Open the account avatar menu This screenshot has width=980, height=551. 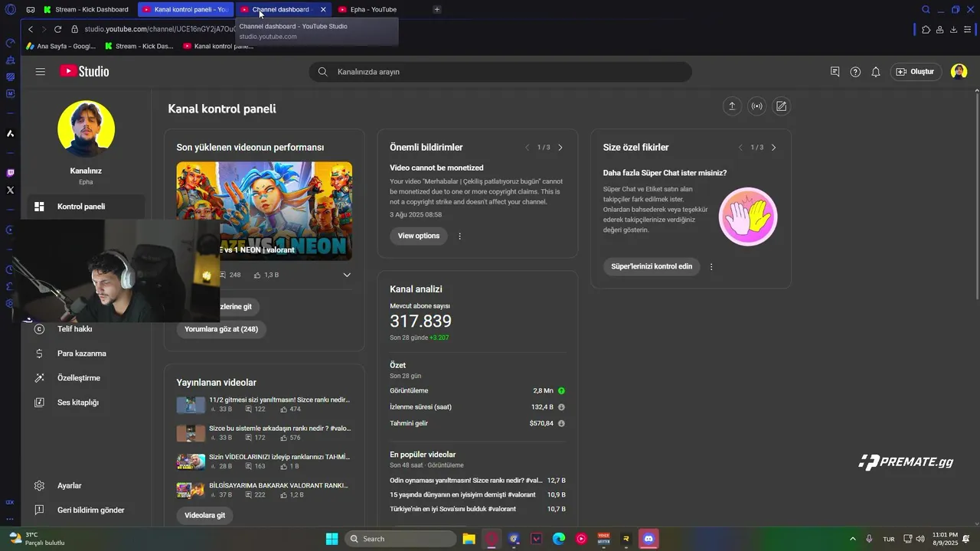click(x=959, y=71)
